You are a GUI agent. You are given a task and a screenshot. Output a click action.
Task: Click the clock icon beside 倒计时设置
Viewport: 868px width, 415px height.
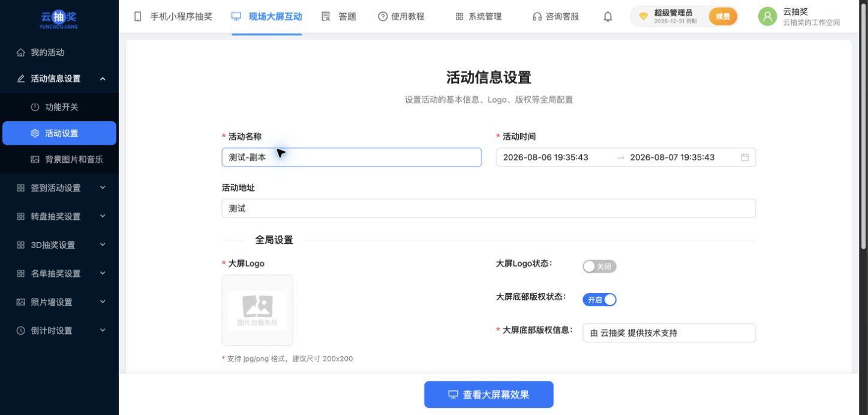point(21,331)
